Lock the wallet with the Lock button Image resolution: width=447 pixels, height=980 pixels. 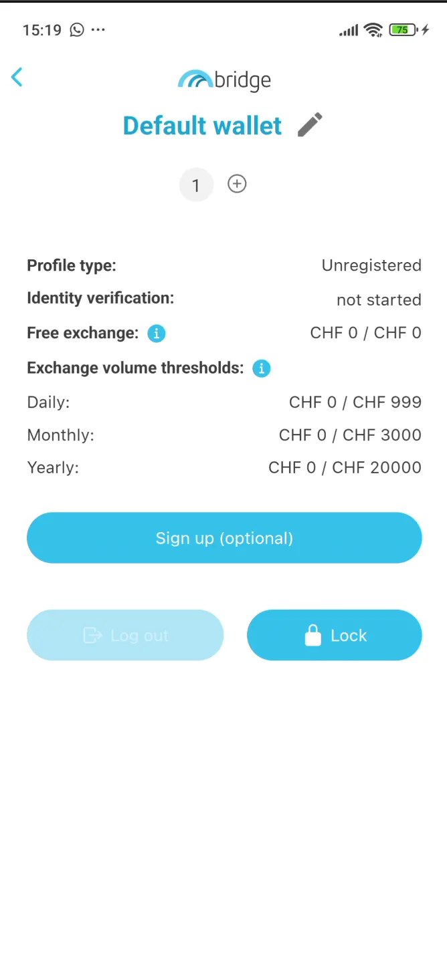(x=335, y=635)
